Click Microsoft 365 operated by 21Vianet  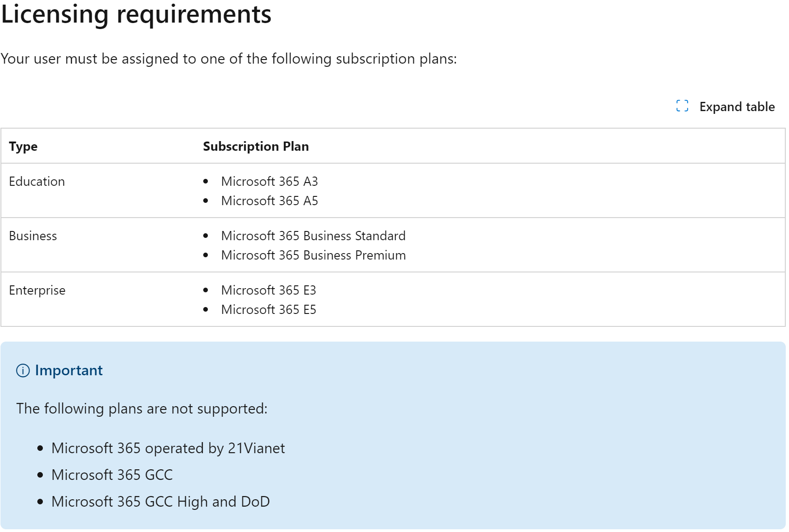pyautogui.click(x=168, y=448)
